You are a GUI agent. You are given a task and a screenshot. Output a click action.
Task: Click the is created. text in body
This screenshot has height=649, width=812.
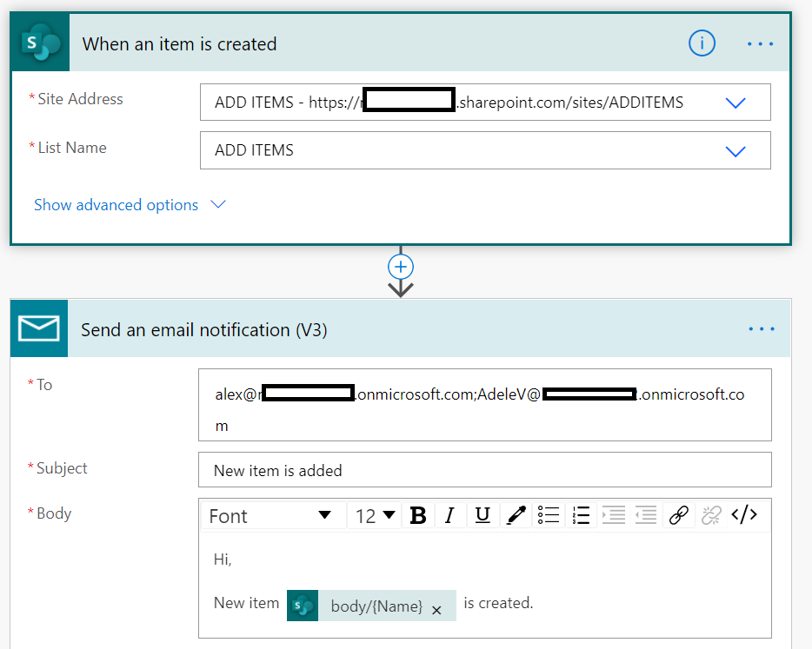(498, 603)
